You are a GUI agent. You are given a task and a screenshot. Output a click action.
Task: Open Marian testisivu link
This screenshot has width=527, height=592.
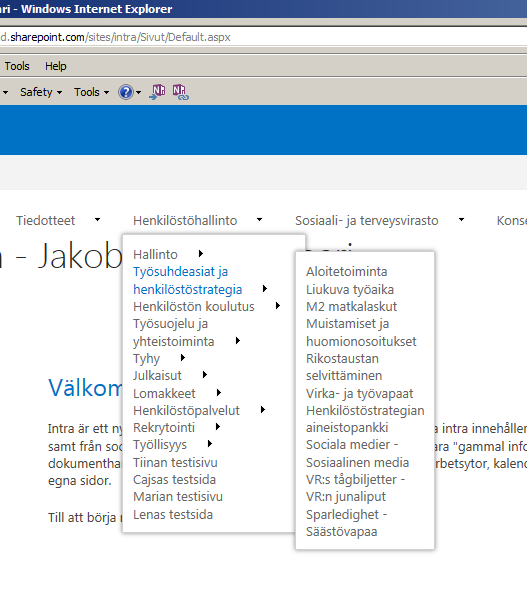[x=178, y=496]
